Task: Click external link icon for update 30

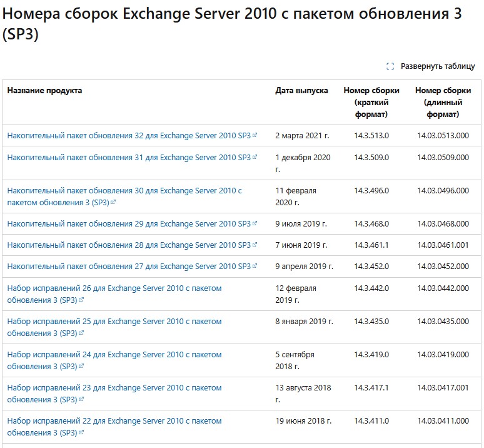Action: coord(113,203)
